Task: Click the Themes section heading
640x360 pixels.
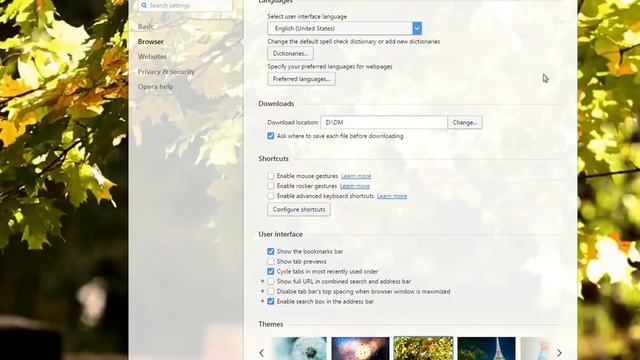Action: pyautogui.click(x=271, y=324)
